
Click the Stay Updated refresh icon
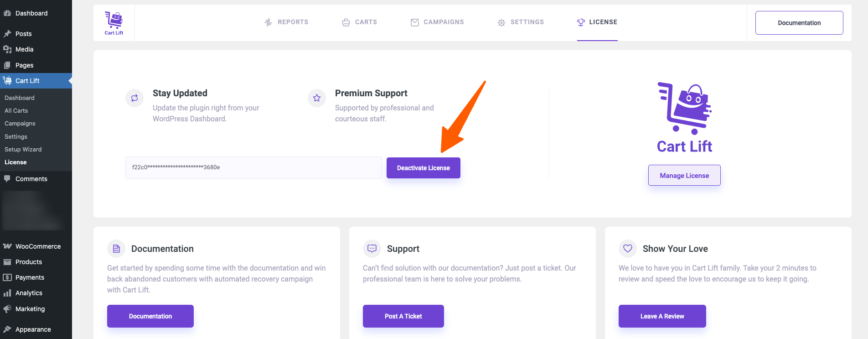coord(134,98)
